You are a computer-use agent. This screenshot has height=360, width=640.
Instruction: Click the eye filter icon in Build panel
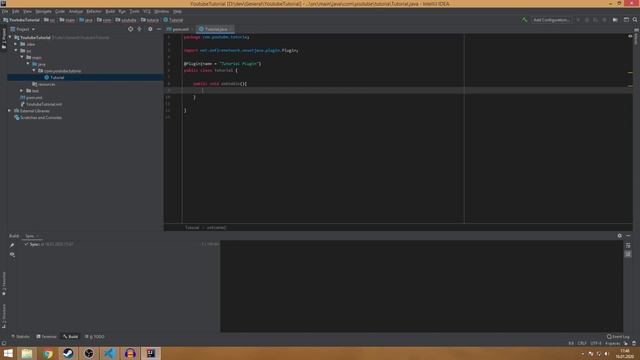tap(12, 254)
